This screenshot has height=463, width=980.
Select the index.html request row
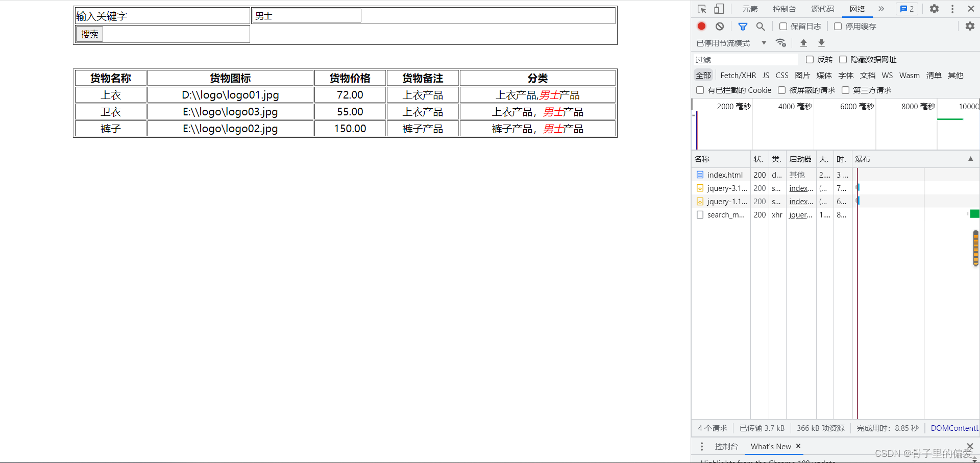click(x=836, y=175)
